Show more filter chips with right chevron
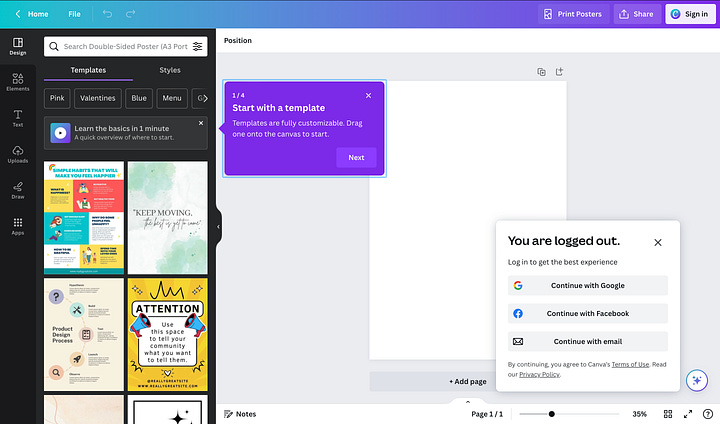This screenshot has height=424, width=720. pyautogui.click(x=205, y=98)
